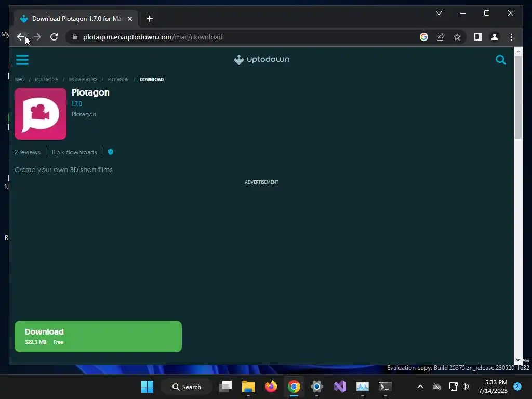532x399 pixels.
Task: Open the clock and date in the taskbar
Action: (493, 387)
